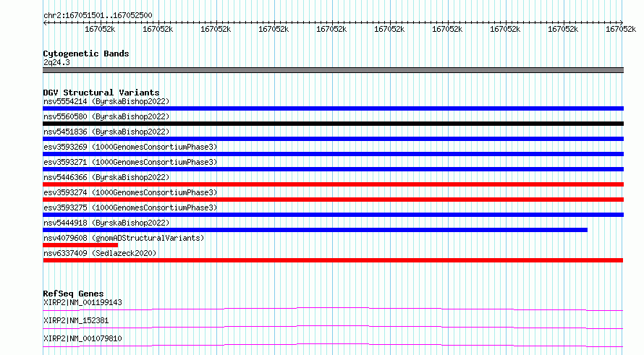Viewport: 644px width, 355px height.
Task: Select the short red bar under nsv4079608
Action: pyautogui.click(x=80, y=245)
